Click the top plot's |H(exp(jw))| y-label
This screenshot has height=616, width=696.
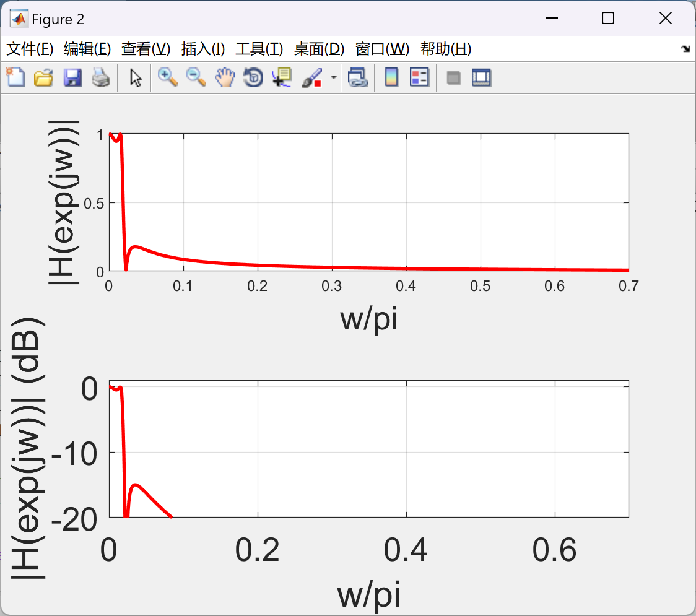(64, 202)
